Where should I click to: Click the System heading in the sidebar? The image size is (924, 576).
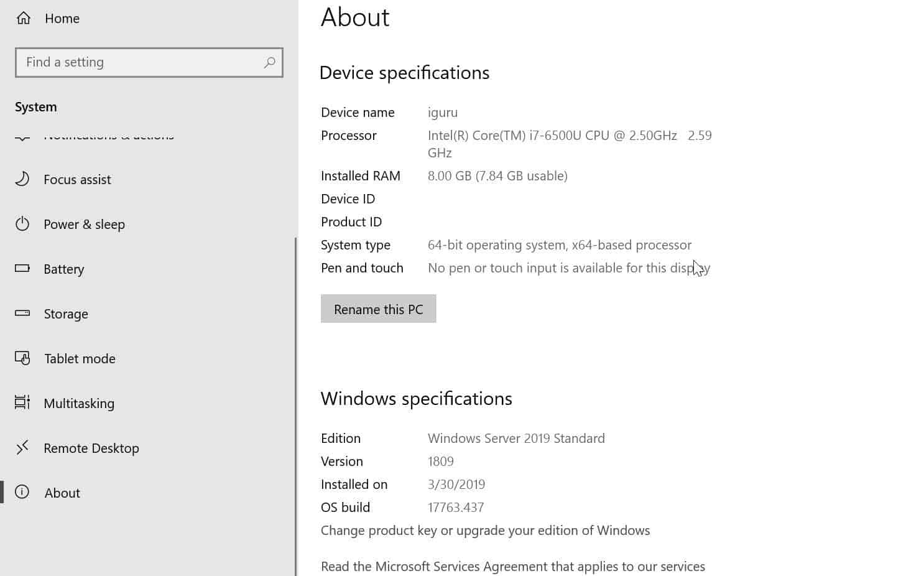36,107
